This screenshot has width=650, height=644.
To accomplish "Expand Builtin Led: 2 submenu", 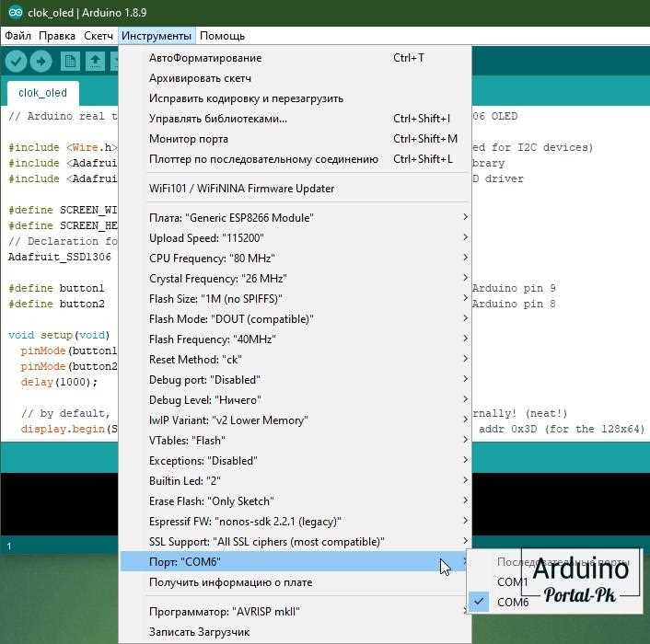I will coord(296,482).
